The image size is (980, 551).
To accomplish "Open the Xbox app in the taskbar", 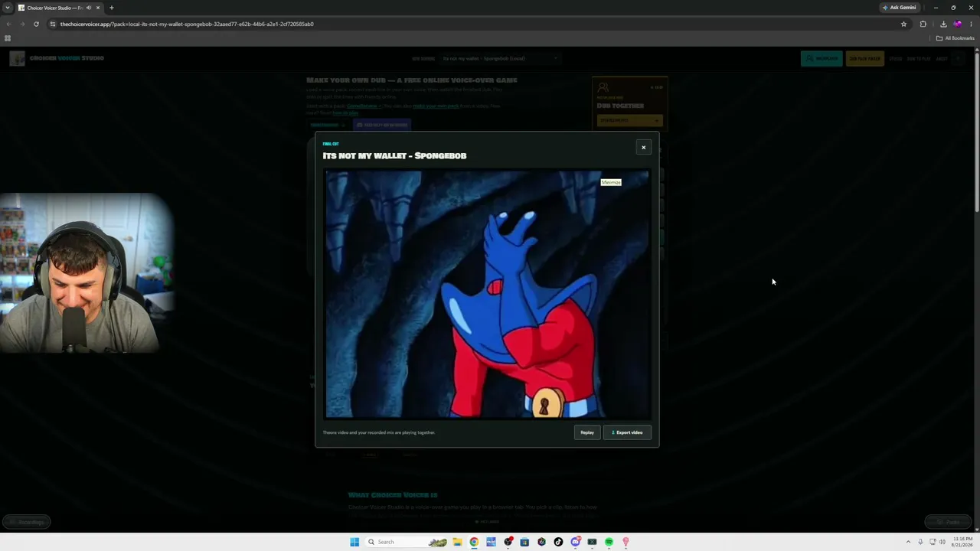I will pyautogui.click(x=592, y=542).
